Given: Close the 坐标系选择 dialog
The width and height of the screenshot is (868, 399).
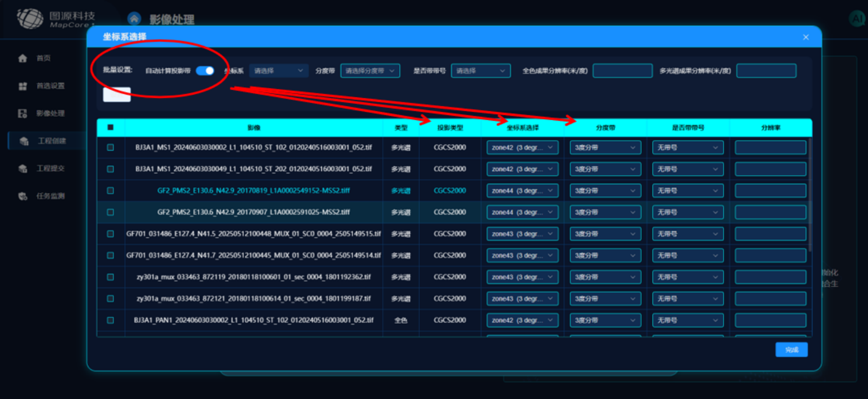Looking at the screenshot, I should [x=806, y=37].
